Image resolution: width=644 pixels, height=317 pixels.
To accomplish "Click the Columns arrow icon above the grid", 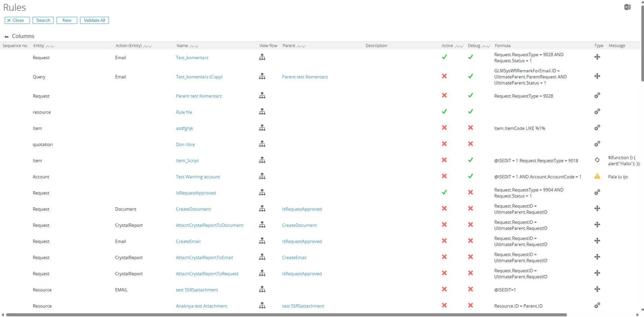I will (6, 36).
